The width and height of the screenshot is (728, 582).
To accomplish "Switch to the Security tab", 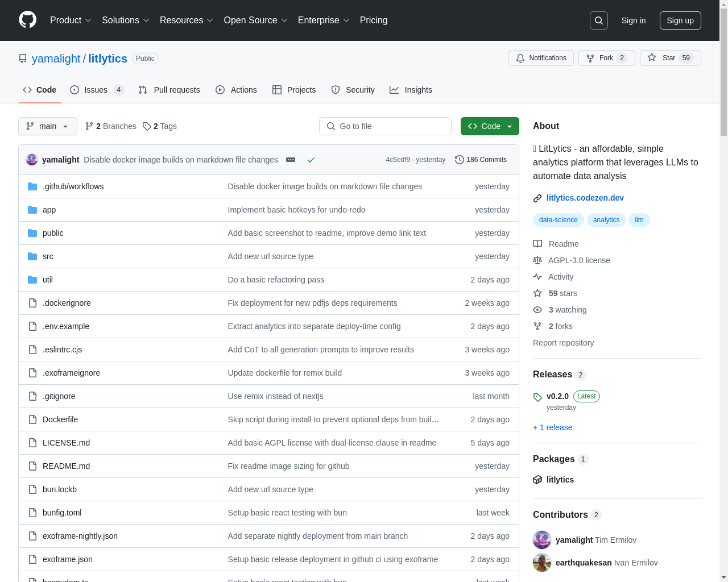I will tap(353, 90).
